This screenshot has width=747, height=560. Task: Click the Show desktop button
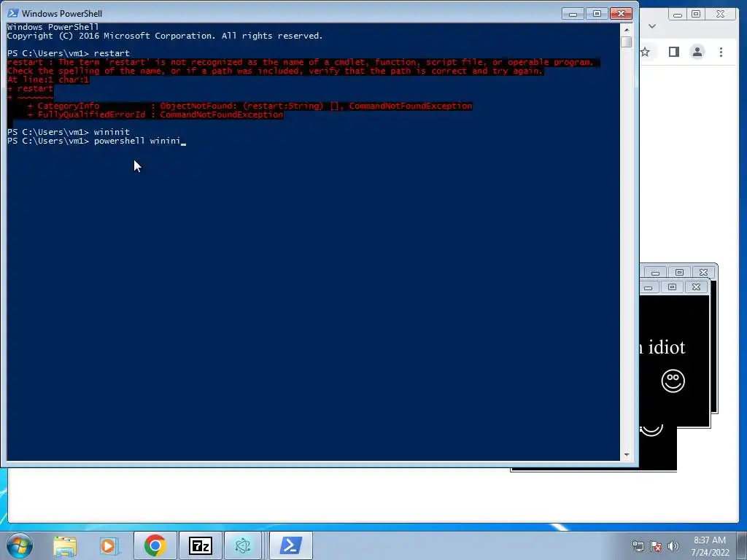742,545
